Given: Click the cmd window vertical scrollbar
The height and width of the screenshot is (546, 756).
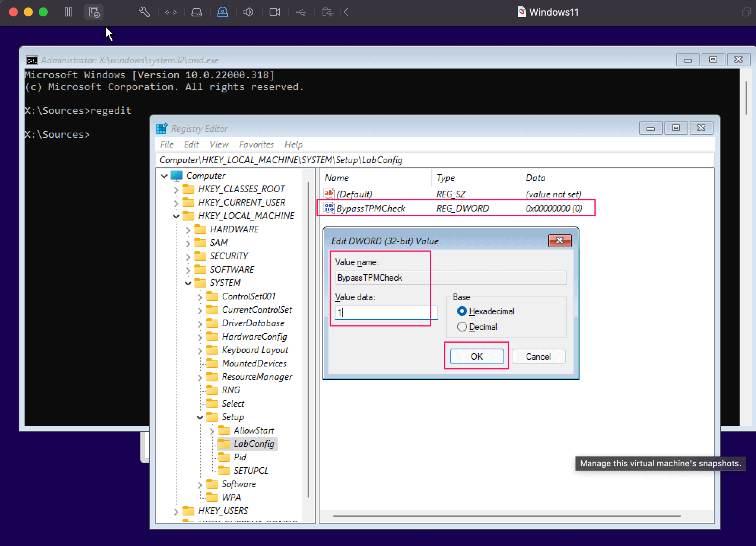Looking at the screenshot, I should point(746,98).
